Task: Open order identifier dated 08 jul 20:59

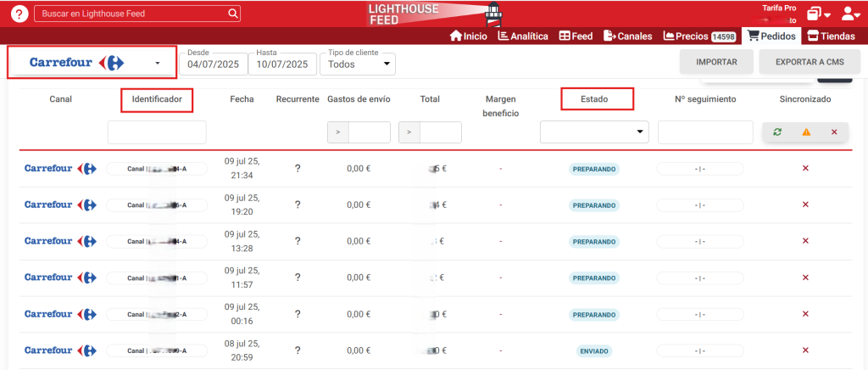Action: tap(157, 350)
